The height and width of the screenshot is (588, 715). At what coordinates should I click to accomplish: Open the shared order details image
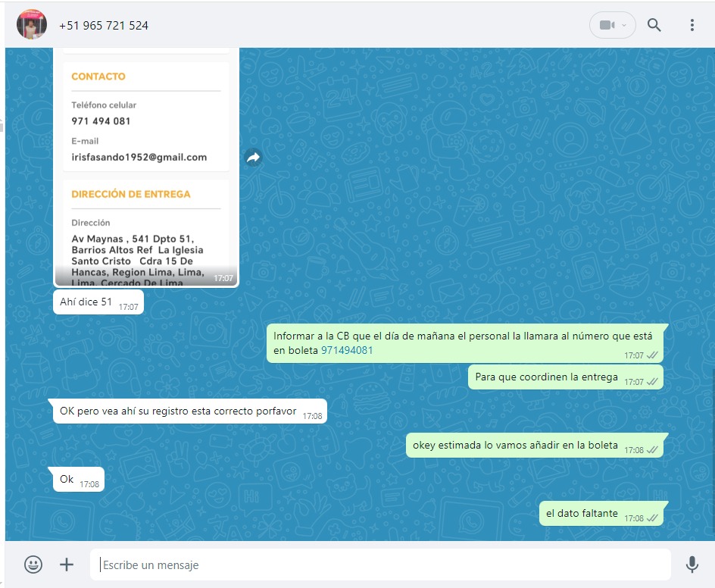point(146,167)
